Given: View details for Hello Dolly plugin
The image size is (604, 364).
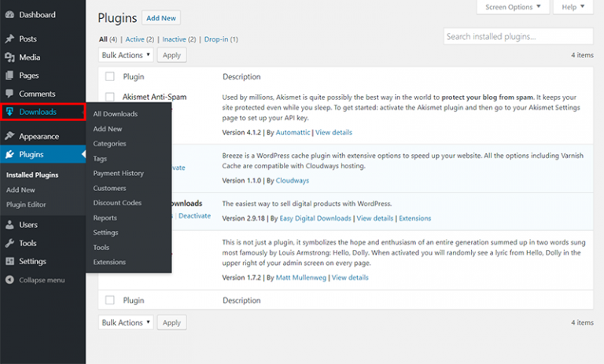Looking at the screenshot, I should coord(350,278).
